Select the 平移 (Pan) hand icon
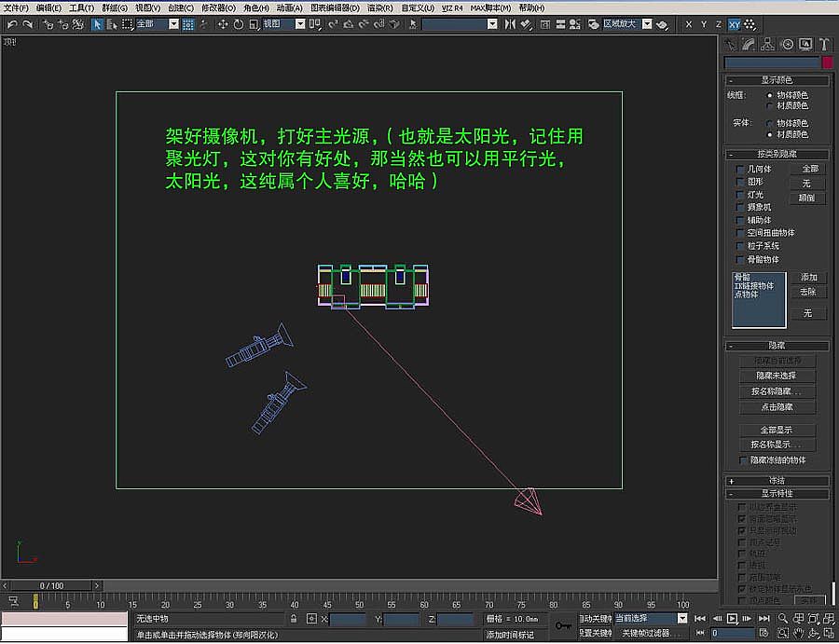839x644 pixels. coord(799,634)
